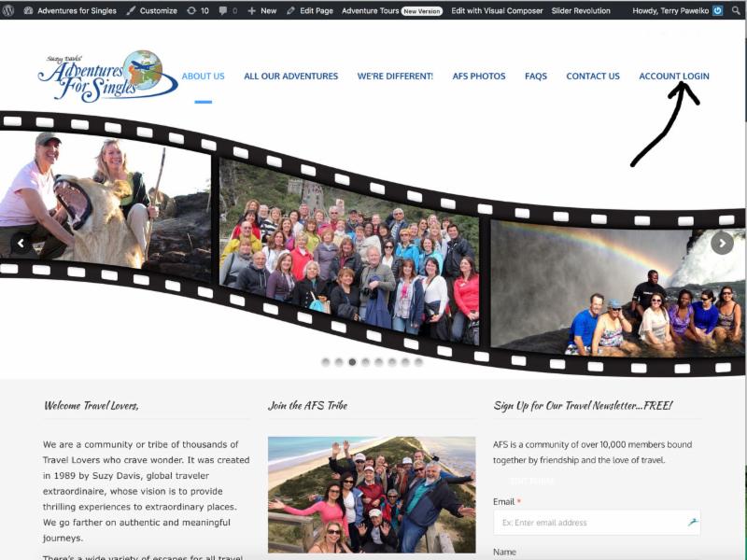Select the active third slider dot
The height and width of the screenshot is (560, 747).
point(352,362)
